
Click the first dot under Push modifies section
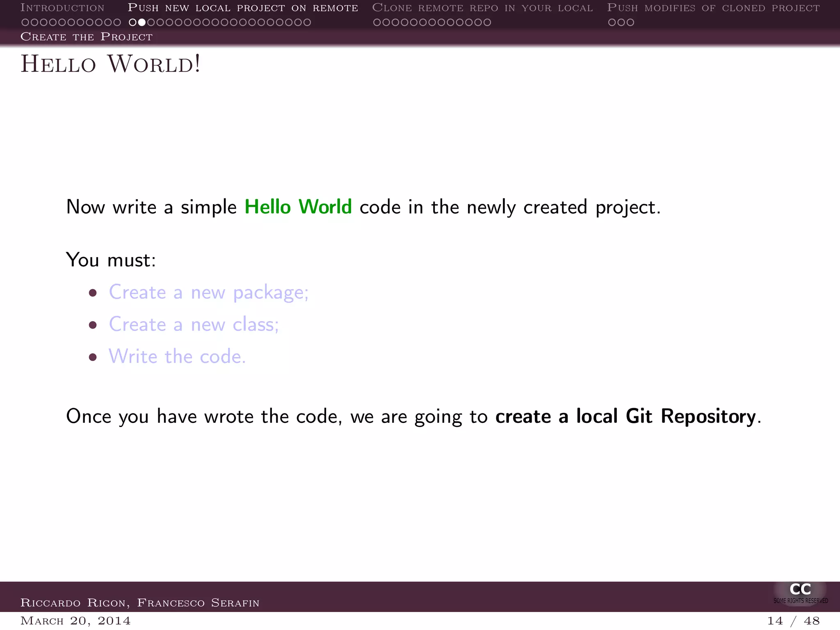tap(612, 23)
